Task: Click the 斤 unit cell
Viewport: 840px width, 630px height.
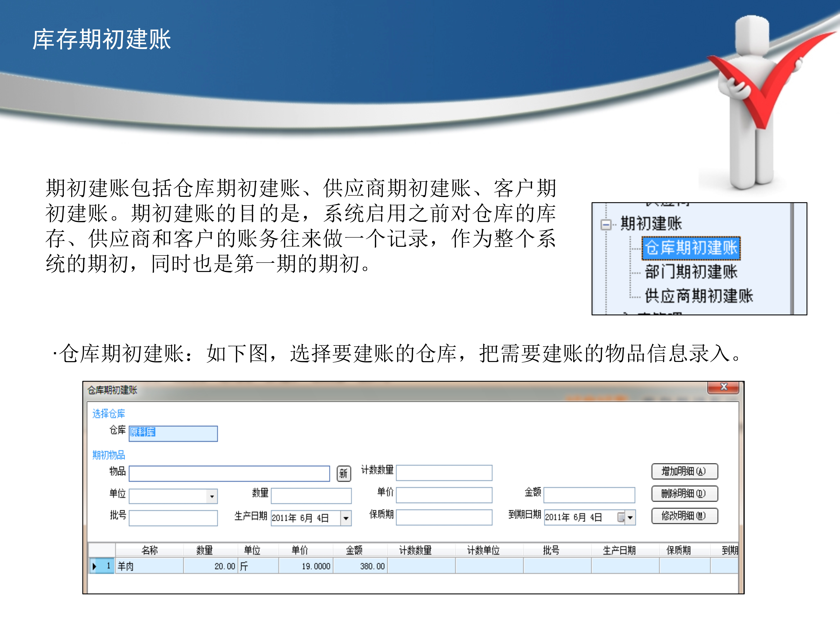Action: [258, 566]
